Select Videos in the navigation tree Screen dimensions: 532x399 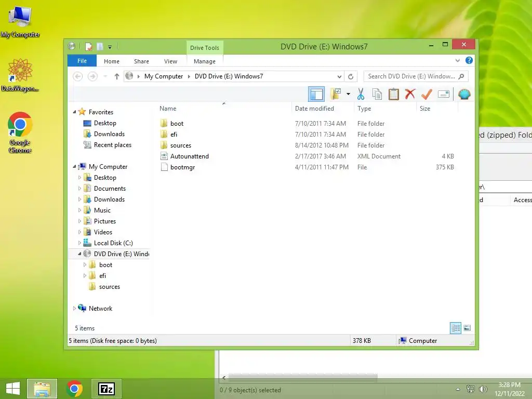(x=103, y=232)
